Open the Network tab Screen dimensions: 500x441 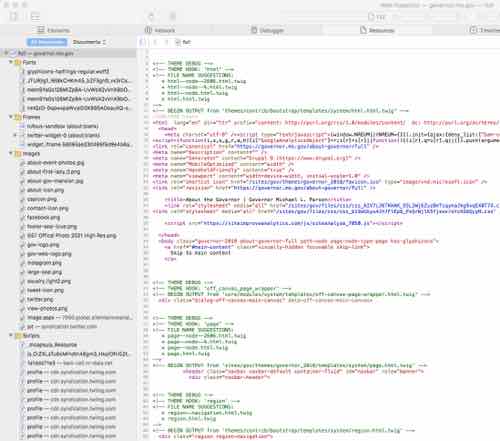click(160, 30)
